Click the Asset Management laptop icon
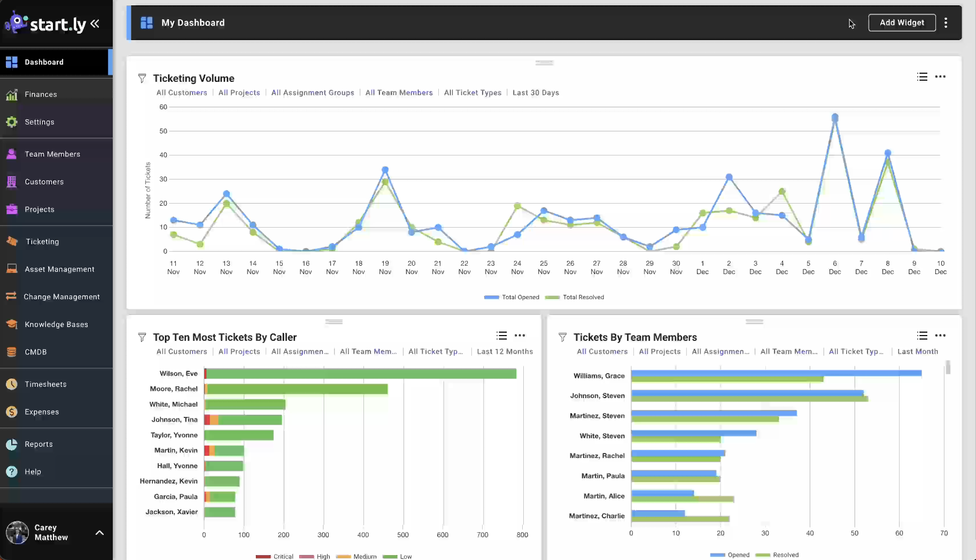 pos(11,269)
